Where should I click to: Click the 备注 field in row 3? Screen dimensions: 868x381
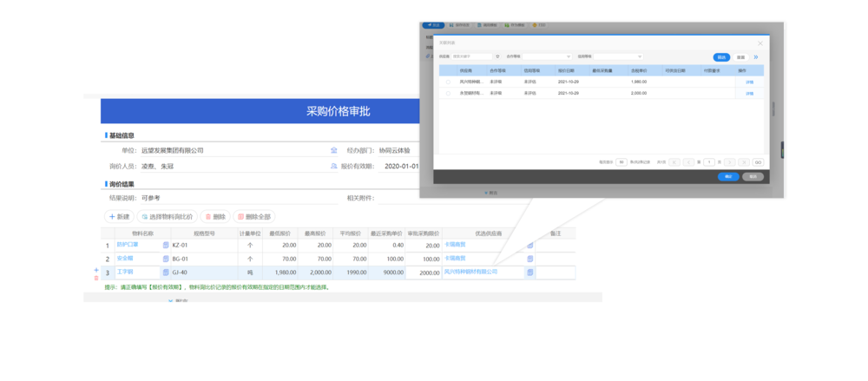[556, 273]
